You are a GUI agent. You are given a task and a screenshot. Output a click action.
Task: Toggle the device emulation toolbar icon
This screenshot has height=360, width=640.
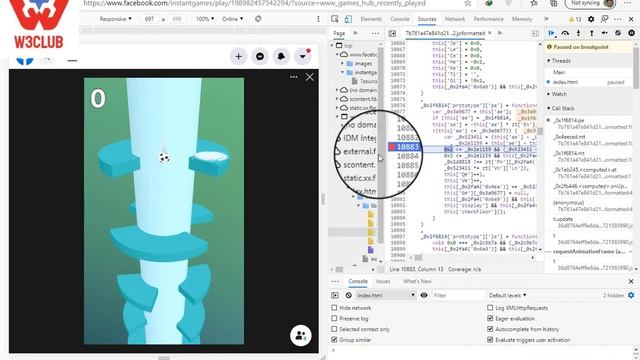coord(348,19)
